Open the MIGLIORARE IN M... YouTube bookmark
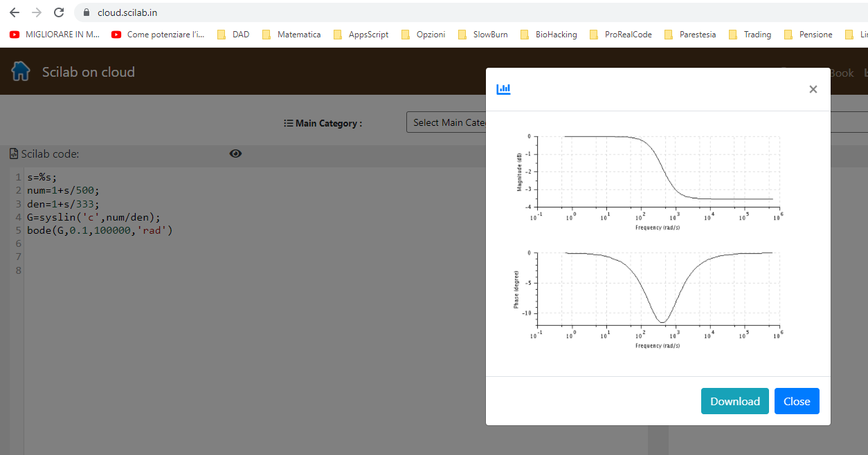Viewport: 868px width, 455px height. pos(55,35)
